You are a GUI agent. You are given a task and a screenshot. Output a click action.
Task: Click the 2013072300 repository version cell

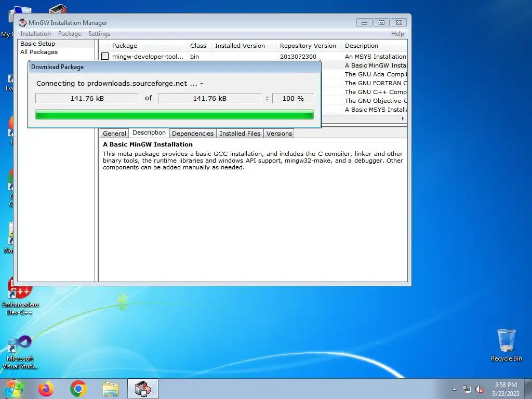tap(298, 57)
